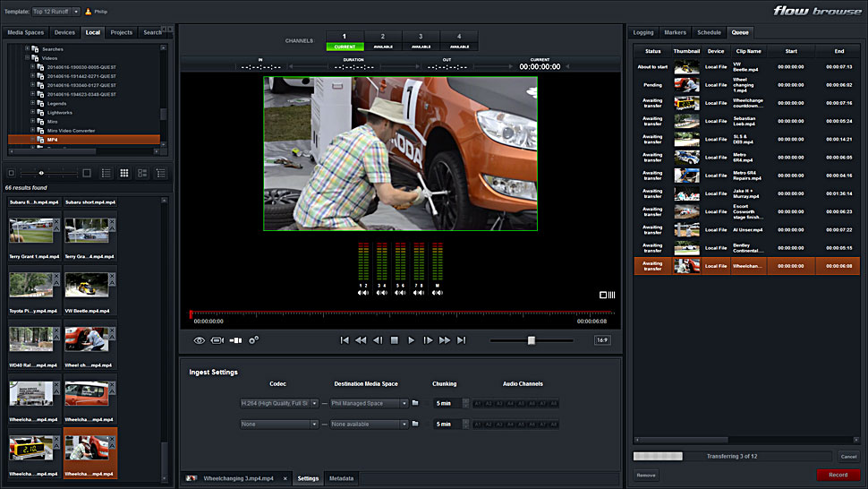Open the H.264 codec dropdown
868x489 pixels.
pos(279,404)
